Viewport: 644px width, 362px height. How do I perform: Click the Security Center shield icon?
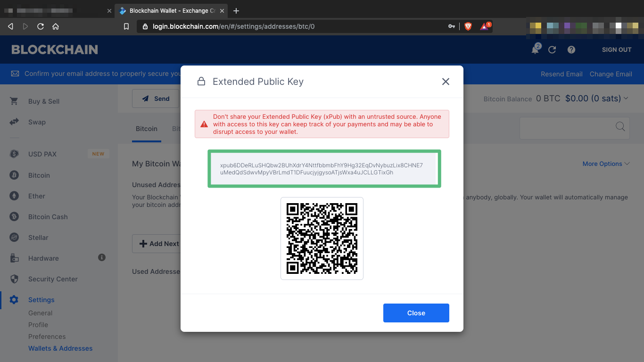[14, 279]
